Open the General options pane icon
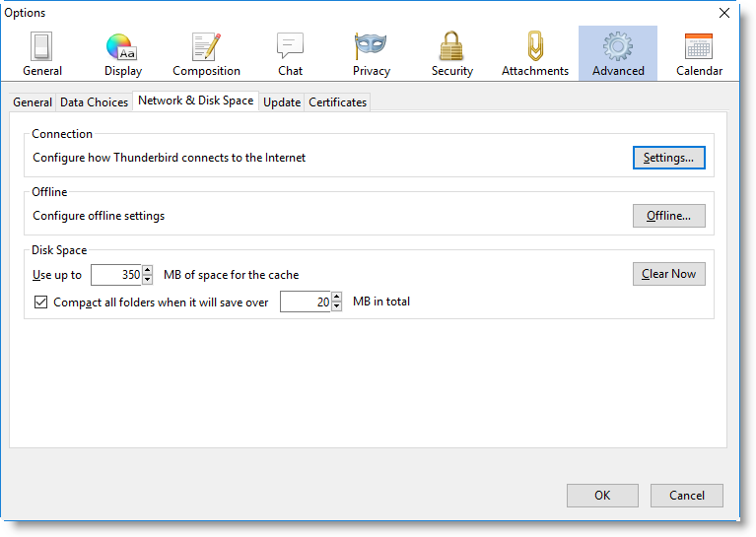Screen dimensions: 756x537 (42, 47)
